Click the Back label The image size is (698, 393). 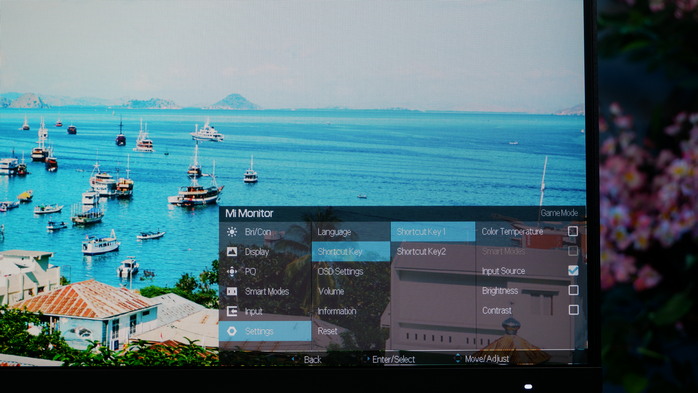[x=312, y=359]
